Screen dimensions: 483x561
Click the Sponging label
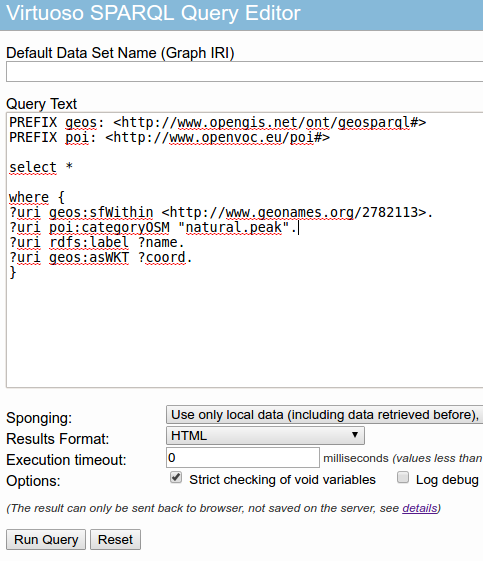(x=39, y=418)
